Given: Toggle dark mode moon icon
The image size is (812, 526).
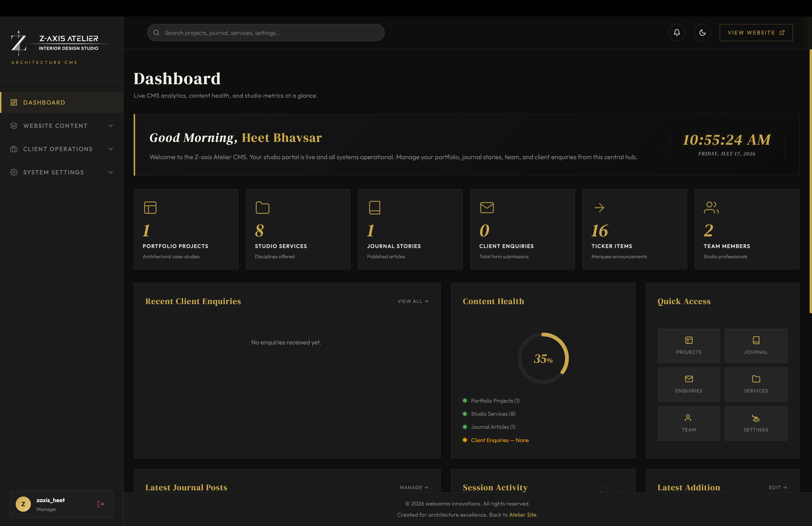Looking at the screenshot, I should 702,32.
